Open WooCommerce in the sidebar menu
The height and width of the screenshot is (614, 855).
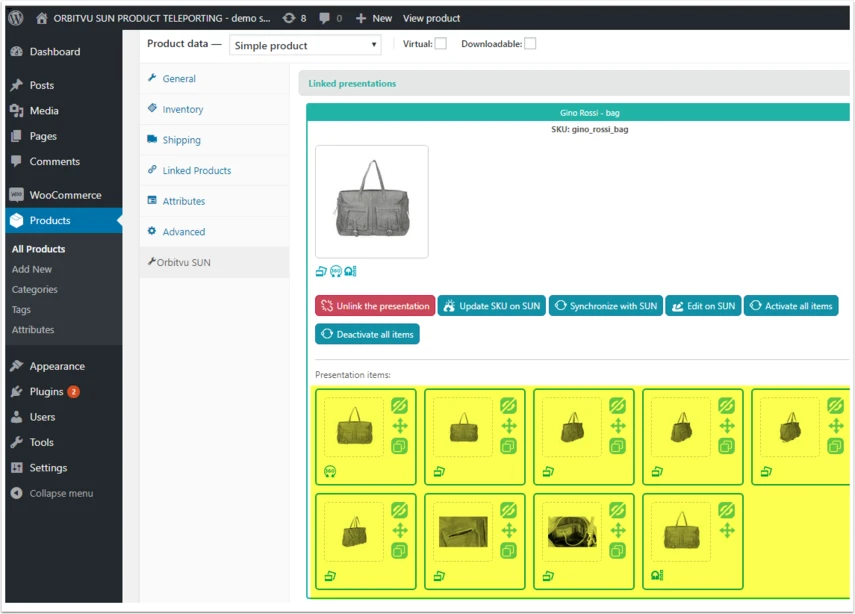tap(64, 195)
